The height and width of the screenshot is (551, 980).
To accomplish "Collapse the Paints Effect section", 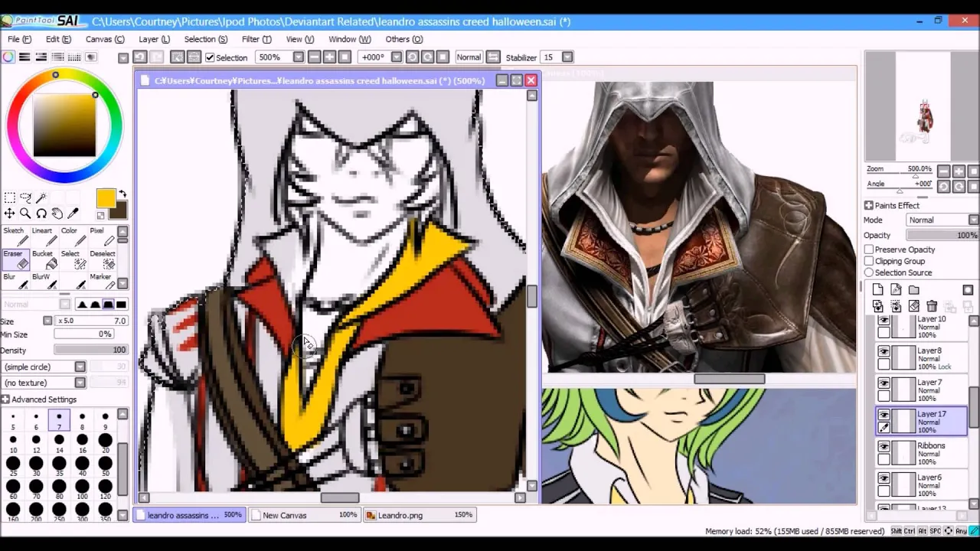I will [x=869, y=206].
